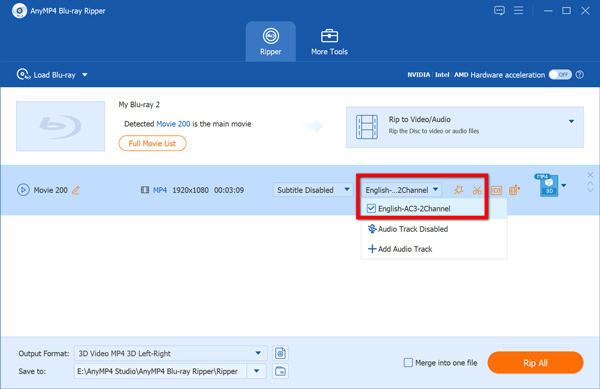Open the Output Format combo box
Image resolution: width=600 pixels, height=389 pixels.
(x=170, y=353)
